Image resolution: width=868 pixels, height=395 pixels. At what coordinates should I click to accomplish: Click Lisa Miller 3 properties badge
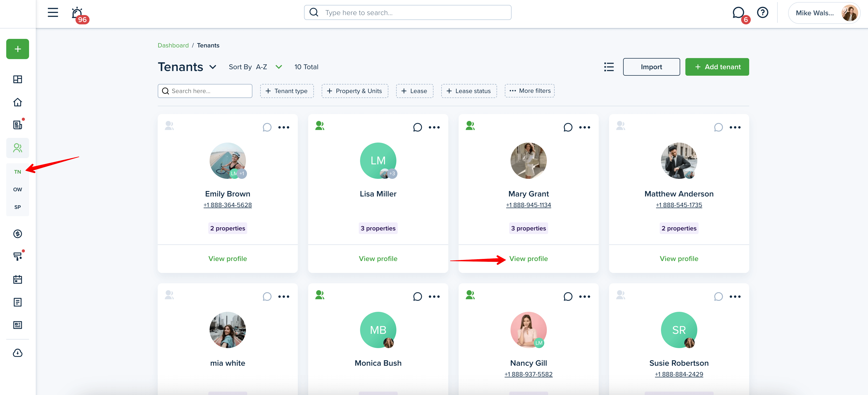(x=378, y=228)
